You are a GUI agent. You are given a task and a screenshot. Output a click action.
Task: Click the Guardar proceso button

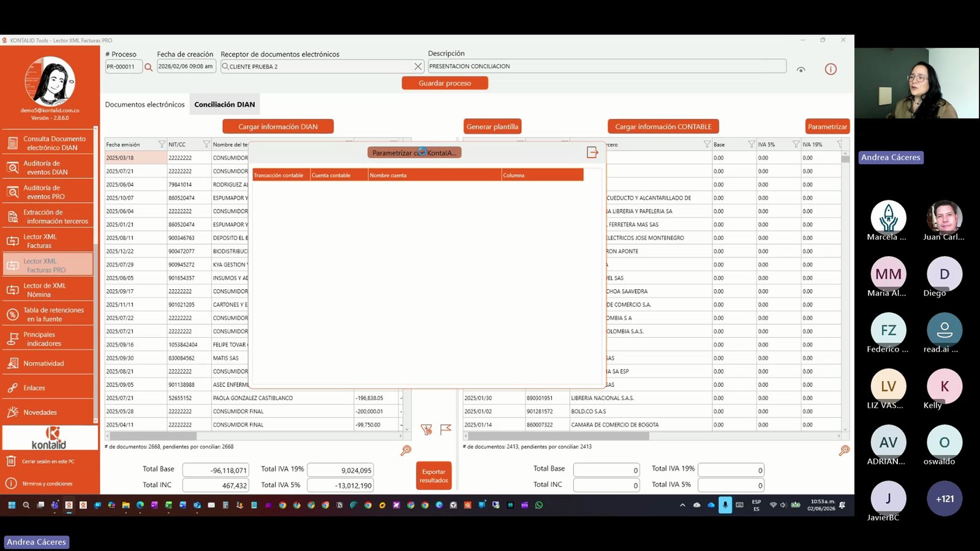445,83
